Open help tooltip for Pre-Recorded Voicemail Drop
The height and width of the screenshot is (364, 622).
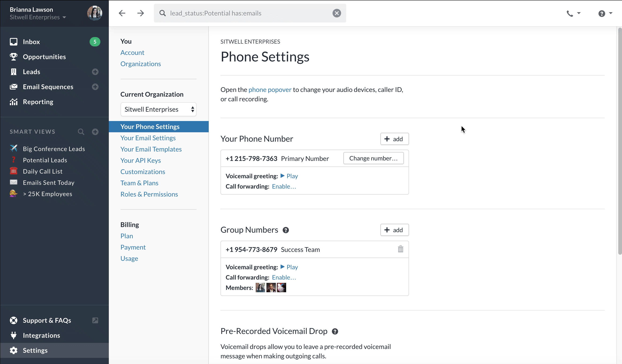(335, 331)
